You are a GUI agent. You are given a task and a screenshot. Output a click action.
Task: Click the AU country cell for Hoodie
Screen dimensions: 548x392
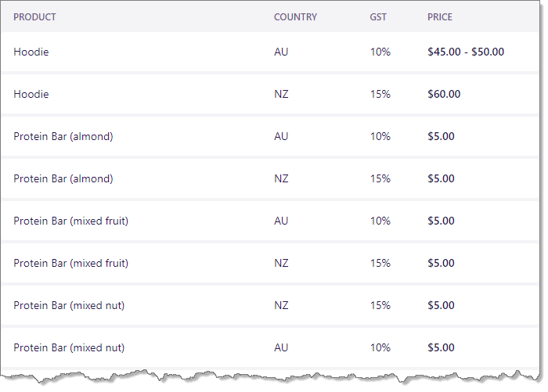[x=281, y=52]
